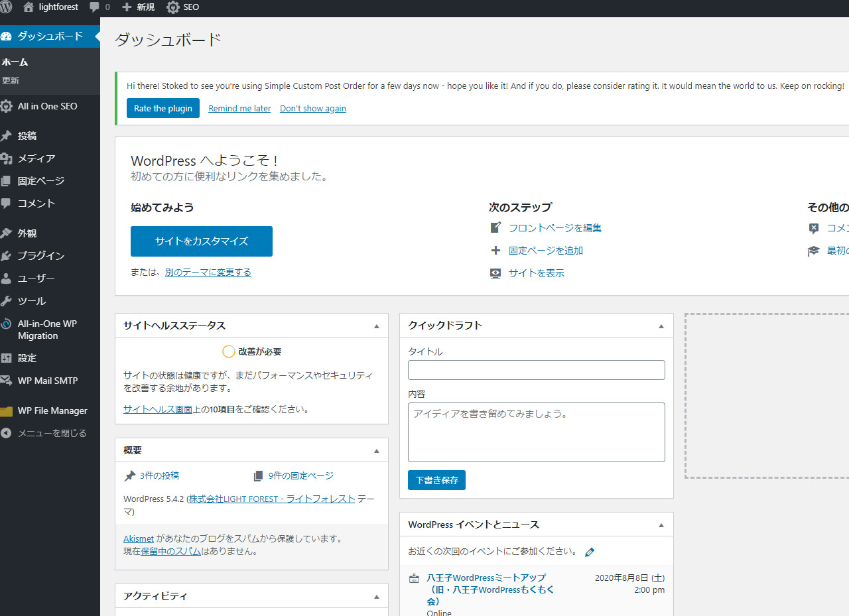This screenshot has width=849, height=616.
Task: Click the WP Mail SMTP envelope icon
Action: click(x=7, y=381)
